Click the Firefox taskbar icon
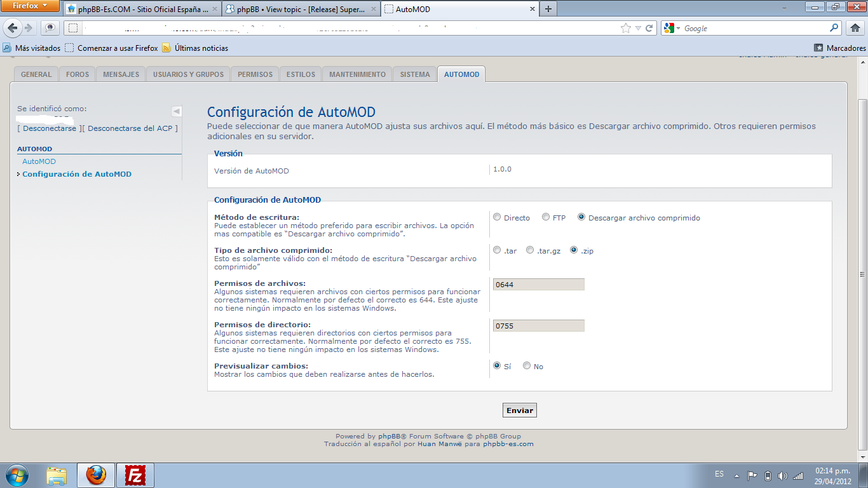 click(x=96, y=475)
